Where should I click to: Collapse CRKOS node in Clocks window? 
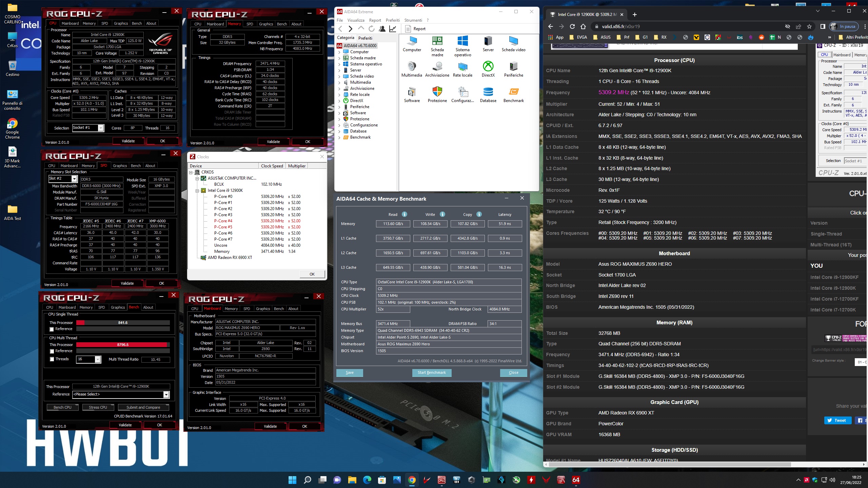pyautogui.click(x=191, y=172)
